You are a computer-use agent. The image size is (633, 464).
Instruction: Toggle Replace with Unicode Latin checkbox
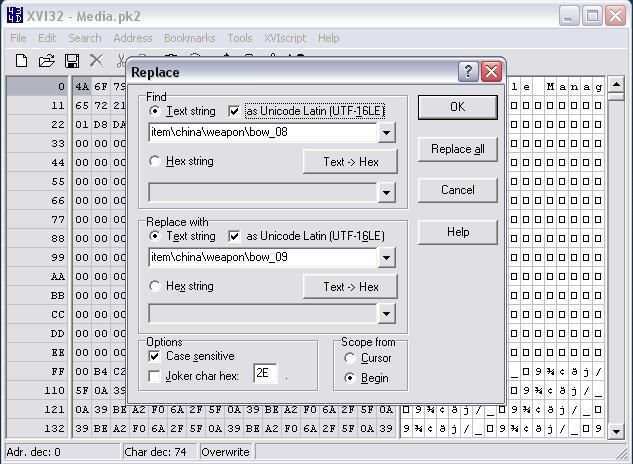coord(234,236)
